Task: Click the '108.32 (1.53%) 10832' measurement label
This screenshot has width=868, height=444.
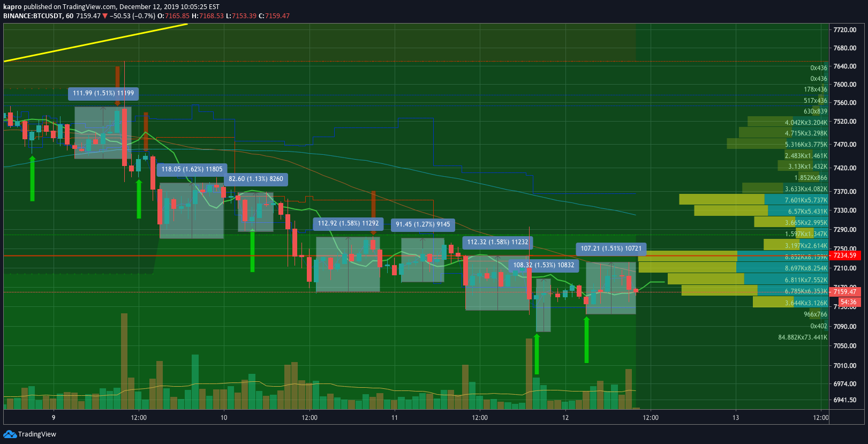Action: pyautogui.click(x=544, y=265)
